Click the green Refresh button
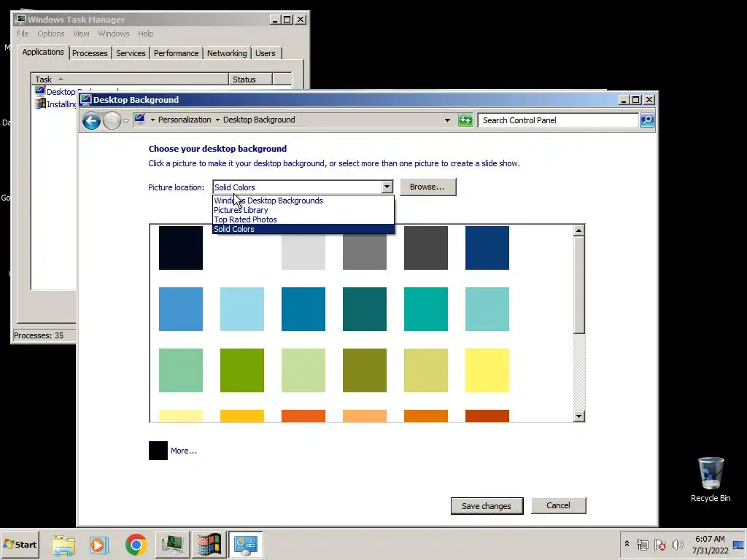The image size is (747, 560). click(465, 120)
